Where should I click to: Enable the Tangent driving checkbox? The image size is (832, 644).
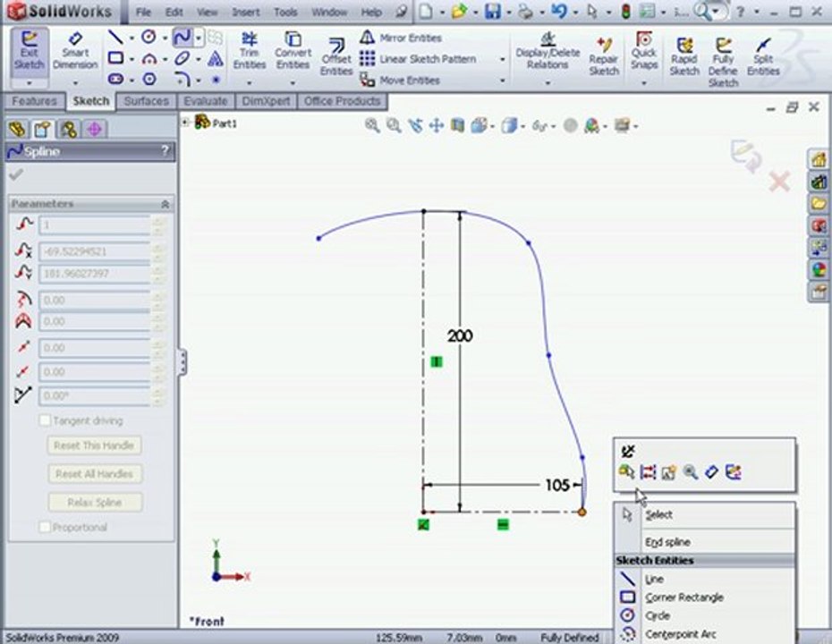pyautogui.click(x=45, y=420)
